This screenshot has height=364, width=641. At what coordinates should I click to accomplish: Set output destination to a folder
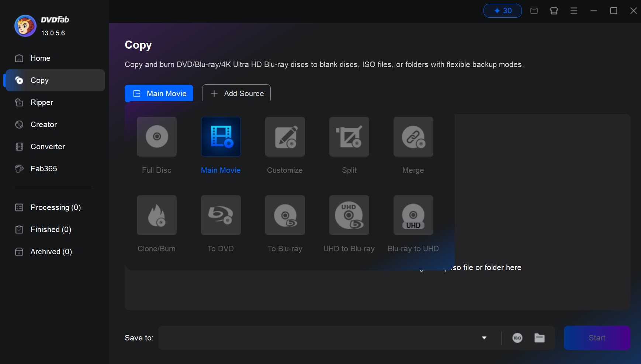[x=540, y=337]
